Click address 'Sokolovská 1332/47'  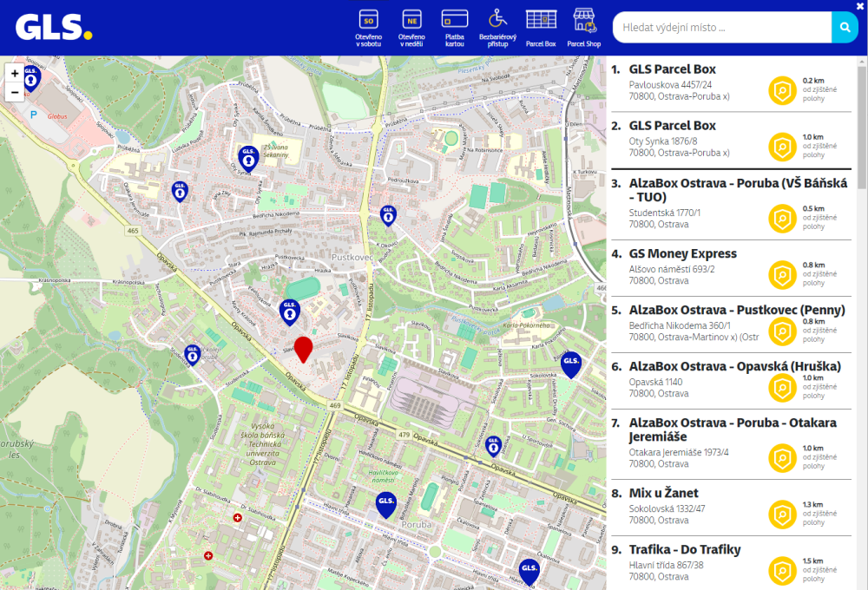coord(667,508)
